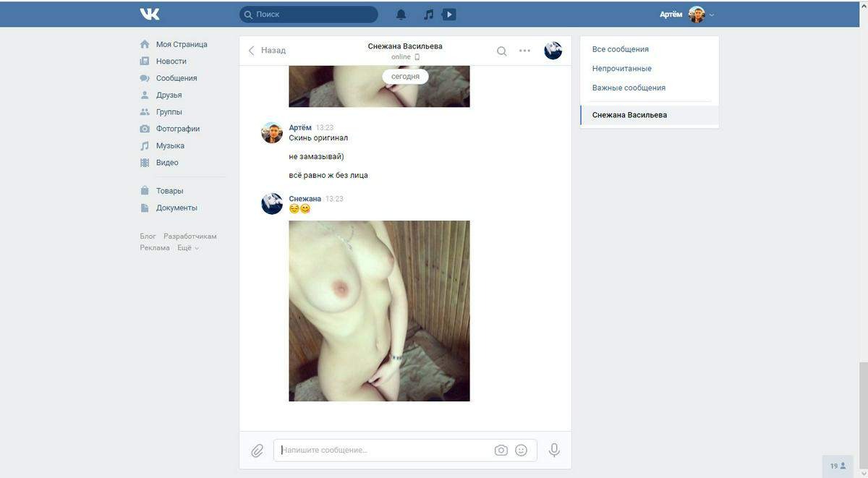
Task: Click the VK logo in header
Action: pyautogui.click(x=150, y=14)
